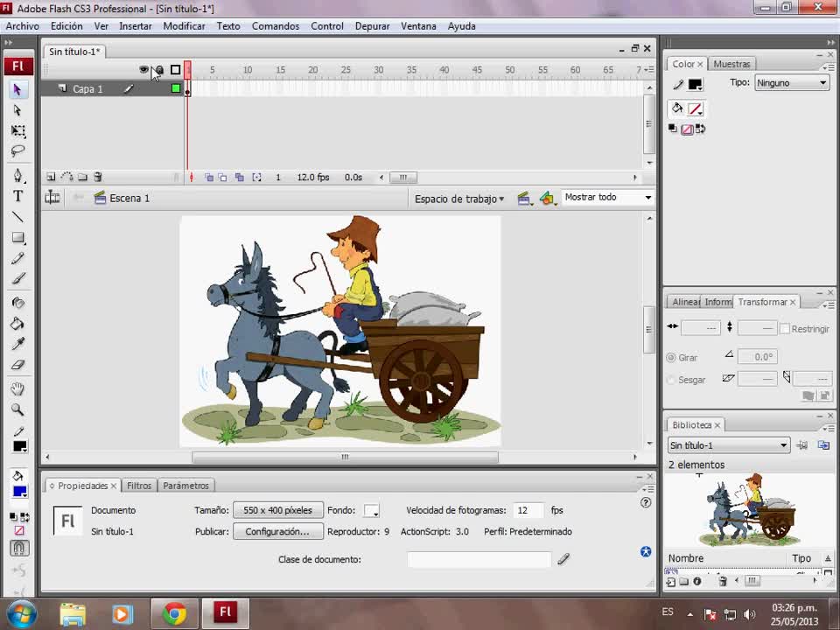Click Add Motion Guide icon
Image resolution: width=840 pixels, height=630 pixels.
[x=66, y=177]
